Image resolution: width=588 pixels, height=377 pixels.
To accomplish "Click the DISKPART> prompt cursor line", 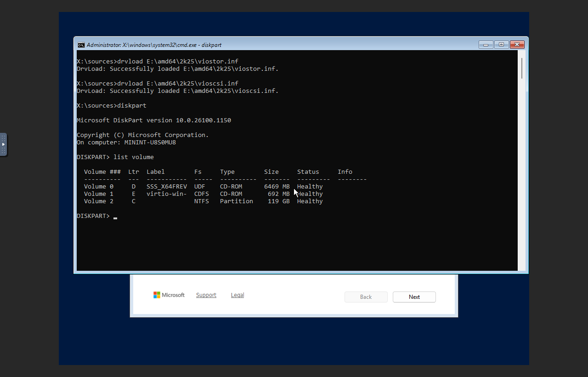I will [97, 216].
